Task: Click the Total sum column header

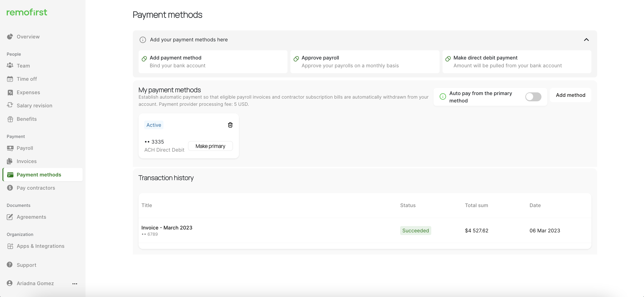Action: (x=476, y=205)
